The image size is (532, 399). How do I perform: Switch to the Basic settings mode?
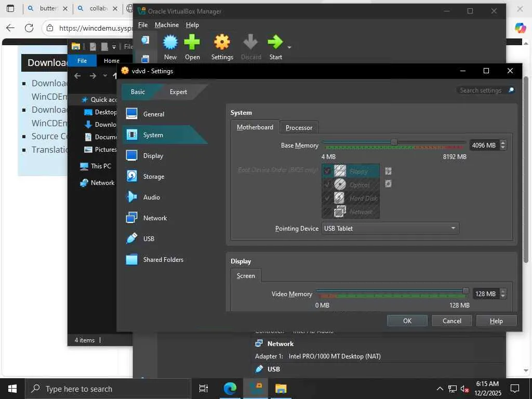point(138,92)
